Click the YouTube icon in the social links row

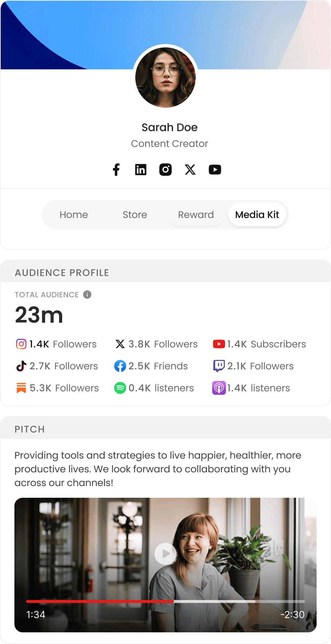(215, 169)
